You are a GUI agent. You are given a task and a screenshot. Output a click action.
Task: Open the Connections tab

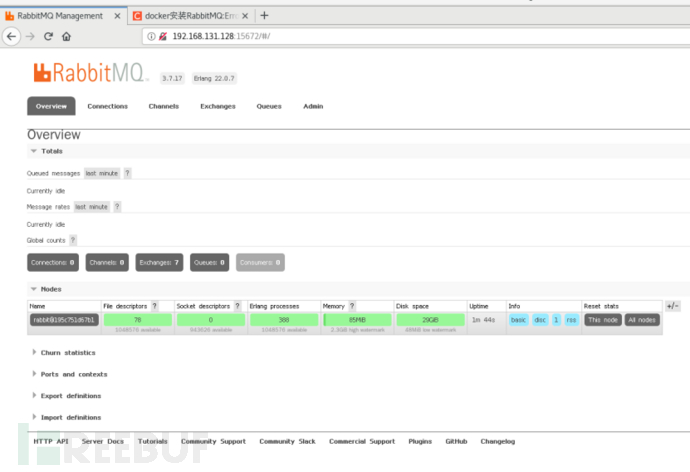107,106
